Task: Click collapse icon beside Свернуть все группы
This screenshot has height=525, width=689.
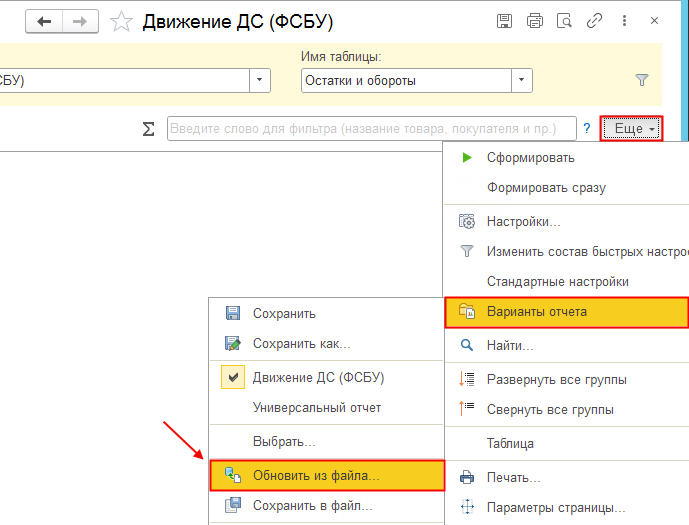Action: coord(467,409)
